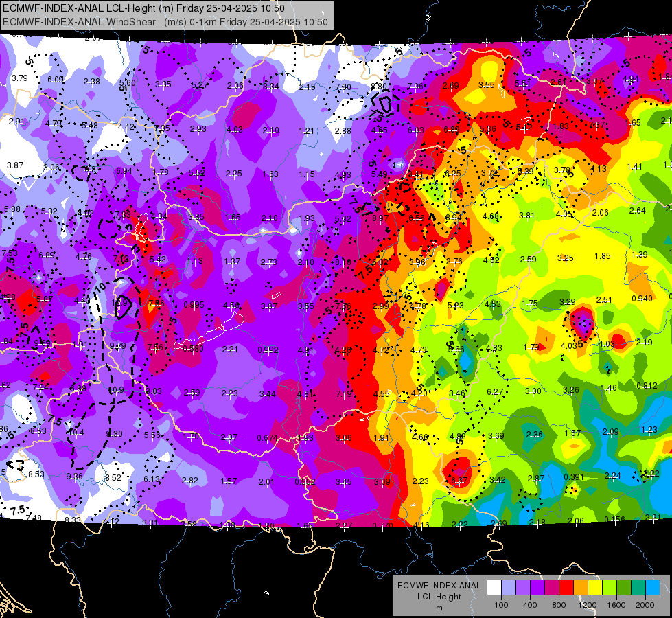Click the WindShear 0-1km title line

coord(165,22)
